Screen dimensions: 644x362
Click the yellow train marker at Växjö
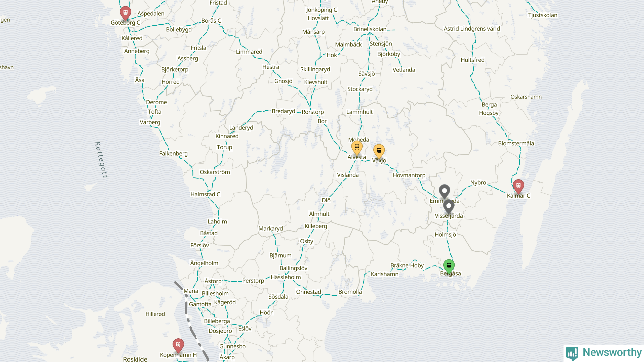379,151
